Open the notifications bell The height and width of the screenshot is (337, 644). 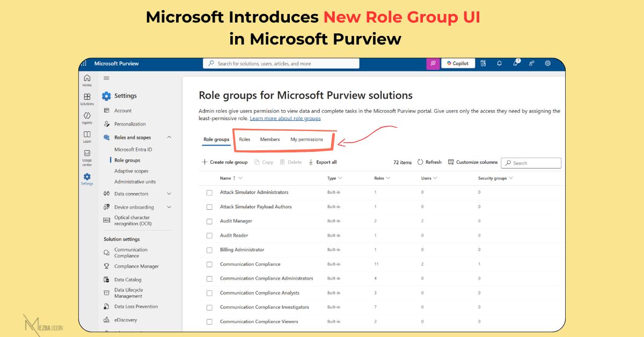(499, 63)
